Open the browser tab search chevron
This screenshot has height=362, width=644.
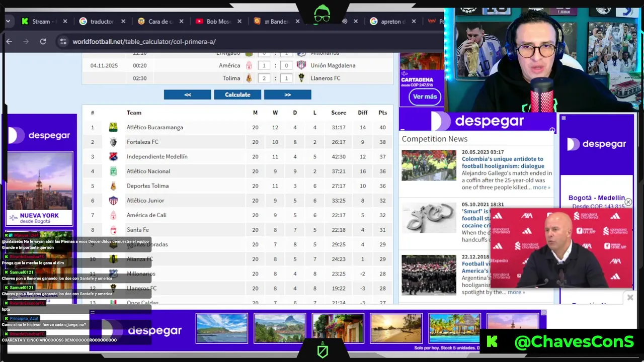[9, 21]
